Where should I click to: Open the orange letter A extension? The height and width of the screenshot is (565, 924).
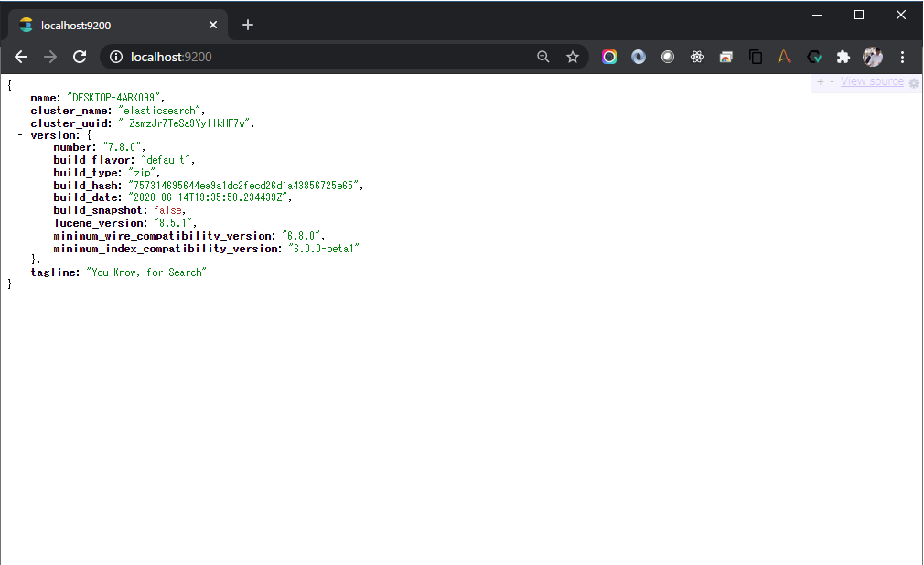784,57
